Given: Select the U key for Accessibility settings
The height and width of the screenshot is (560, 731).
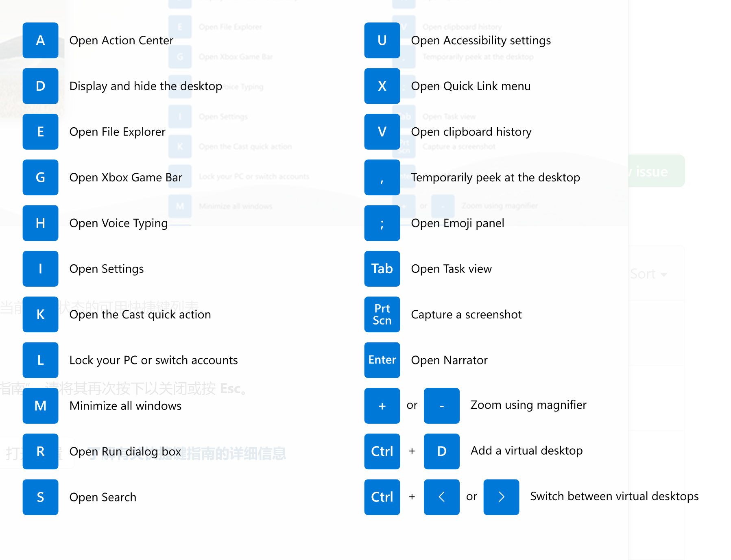Looking at the screenshot, I should [382, 41].
